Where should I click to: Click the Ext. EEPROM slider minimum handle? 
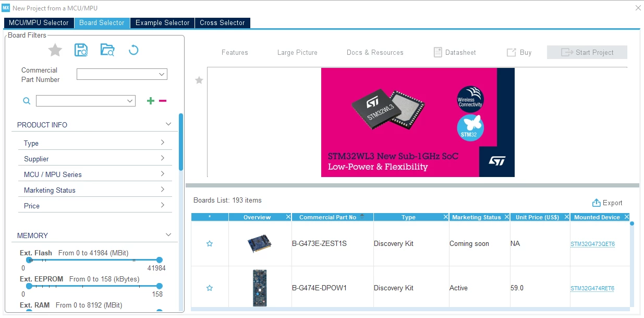(x=29, y=286)
